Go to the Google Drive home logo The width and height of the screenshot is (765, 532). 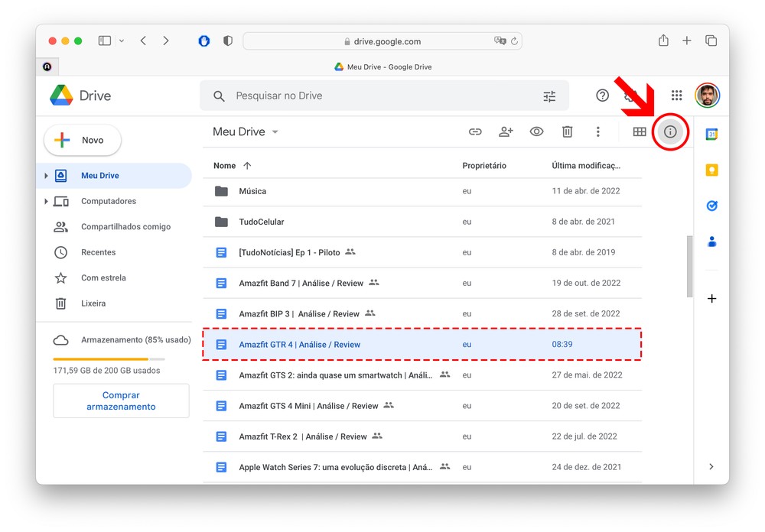coord(81,96)
